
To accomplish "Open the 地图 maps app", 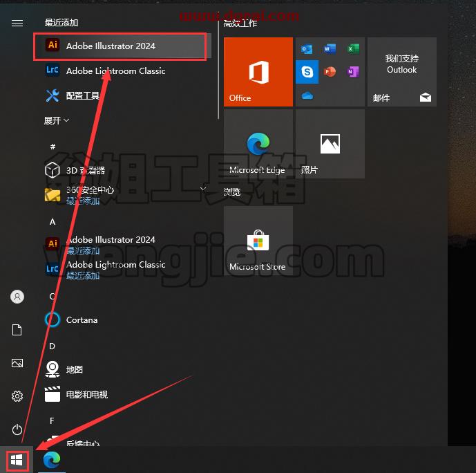I will coord(122,369).
